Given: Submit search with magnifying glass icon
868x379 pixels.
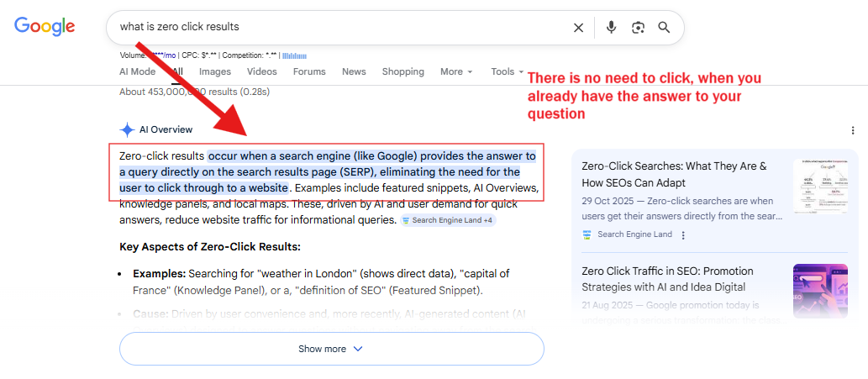Looking at the screenshot, I should click(664, 28).
